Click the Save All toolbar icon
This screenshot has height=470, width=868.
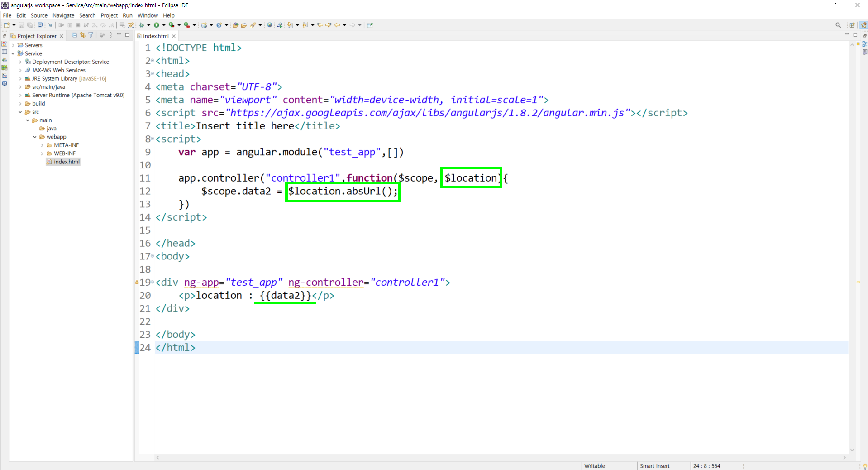pos(30,25)
